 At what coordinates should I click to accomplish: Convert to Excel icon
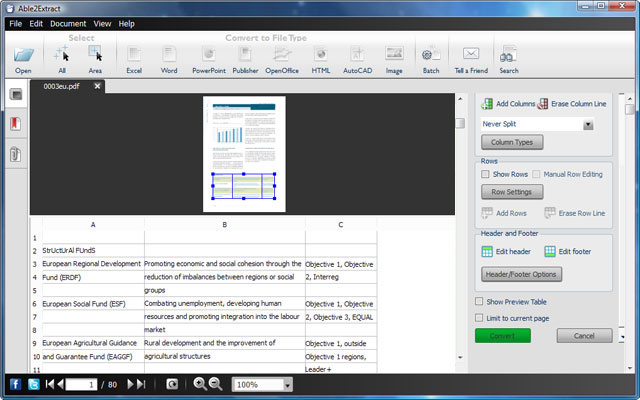pos(134,54)
